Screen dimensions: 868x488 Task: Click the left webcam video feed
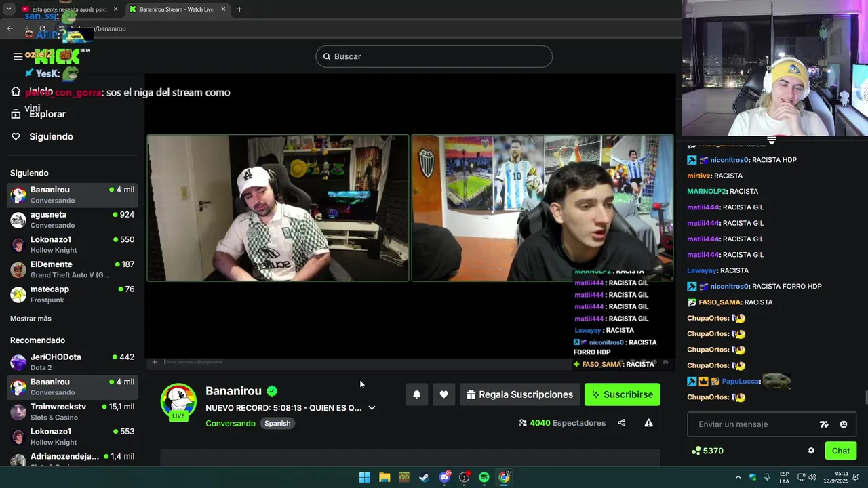[x=278, y=208]
